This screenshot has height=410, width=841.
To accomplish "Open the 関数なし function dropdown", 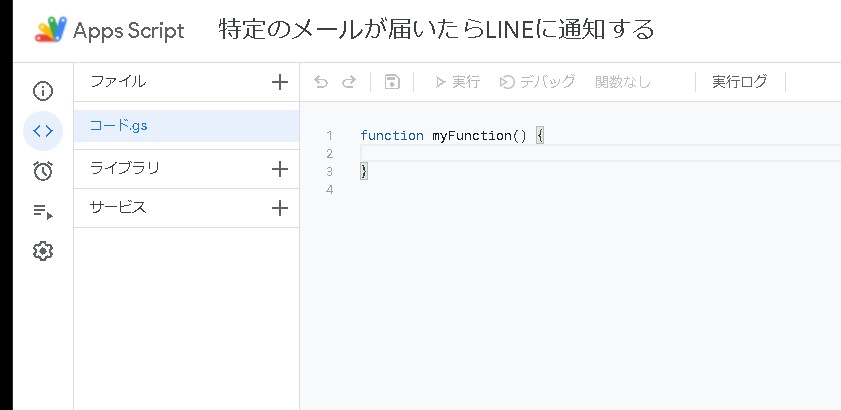I will tap(623, 82).
